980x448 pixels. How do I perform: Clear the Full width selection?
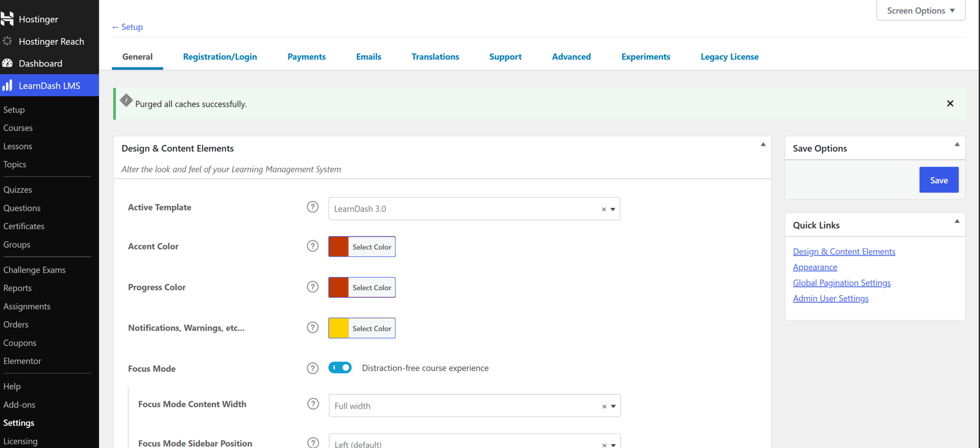604,406
